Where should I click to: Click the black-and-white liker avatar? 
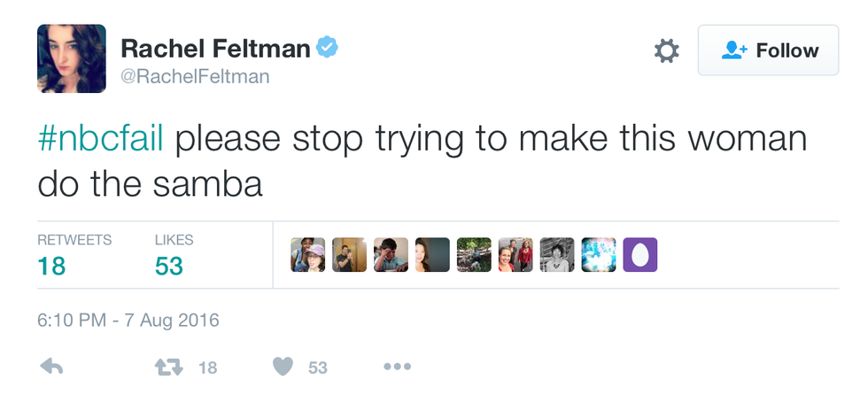point(557,254)
